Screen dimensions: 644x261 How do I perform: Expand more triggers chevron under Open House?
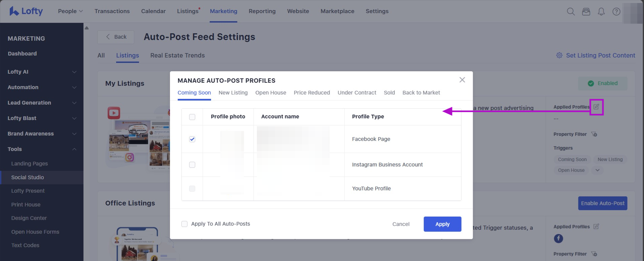[x=598, y=170]
